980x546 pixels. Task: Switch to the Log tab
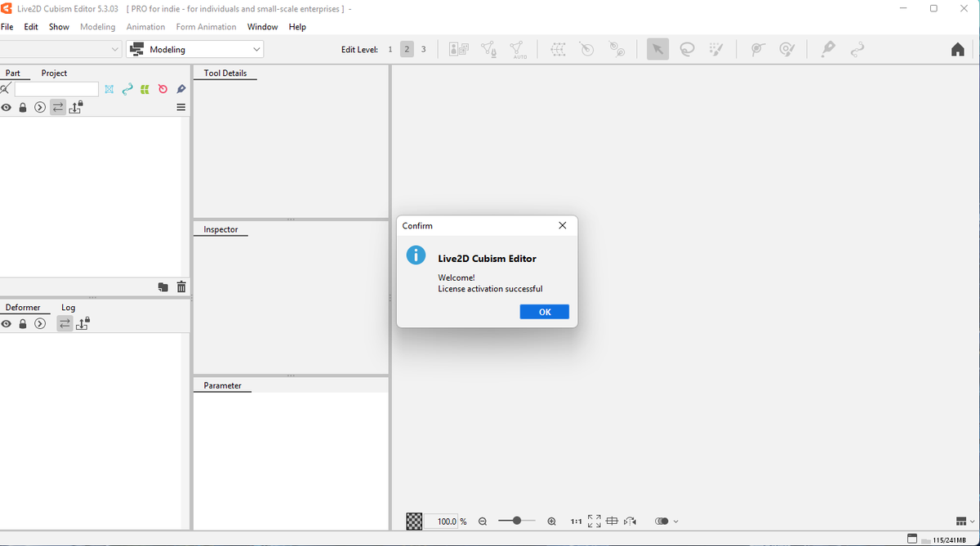click(x=69, y=308)
